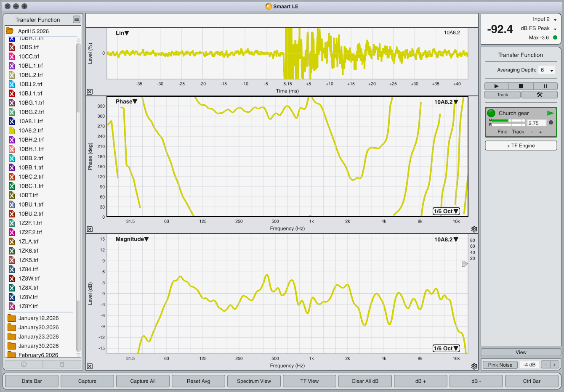Pause measurement with the pause button

pyautogui.click(x=545, y=86)
